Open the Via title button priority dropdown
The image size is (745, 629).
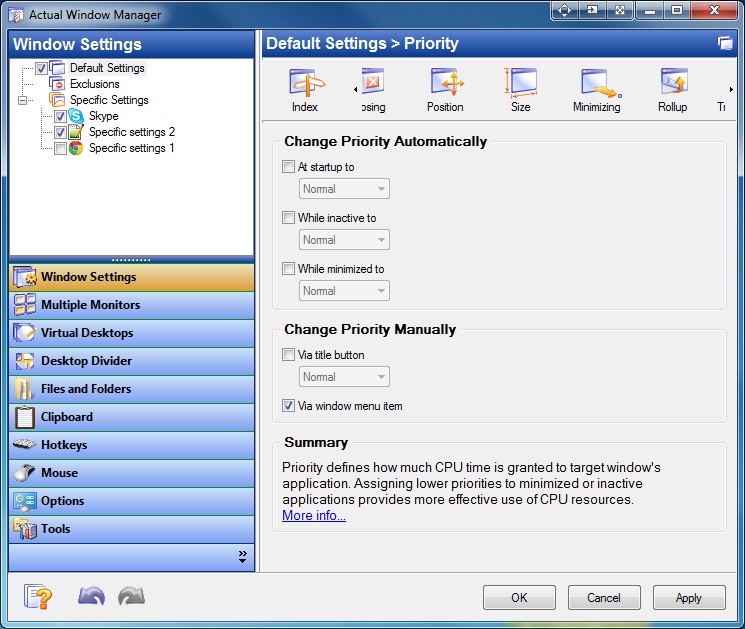click(x=344, y=377)
